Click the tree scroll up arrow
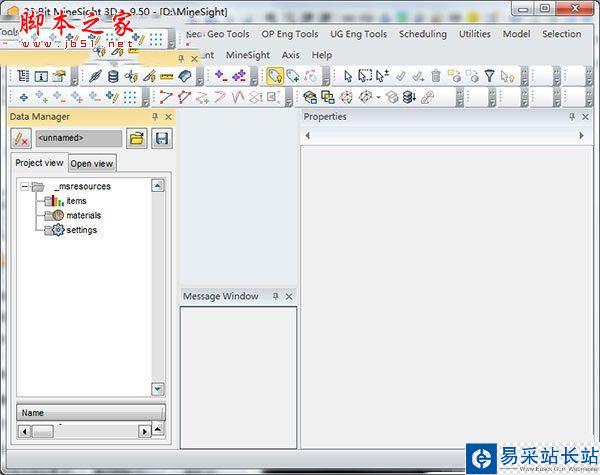This screenshot has width=600, height=475. click(x=158, y=186)
